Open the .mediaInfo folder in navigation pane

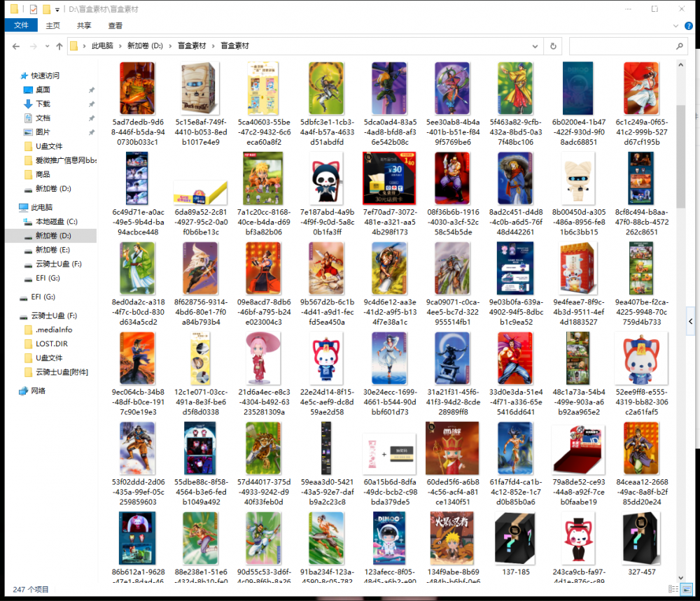(x=54, y=330)
